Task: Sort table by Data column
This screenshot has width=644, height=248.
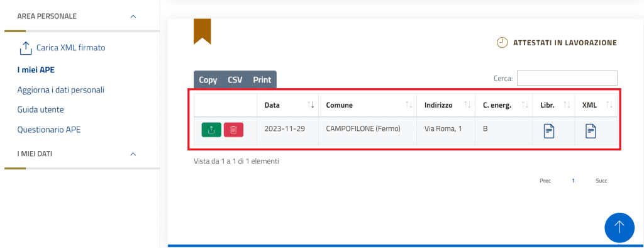Action: (287, 105)
